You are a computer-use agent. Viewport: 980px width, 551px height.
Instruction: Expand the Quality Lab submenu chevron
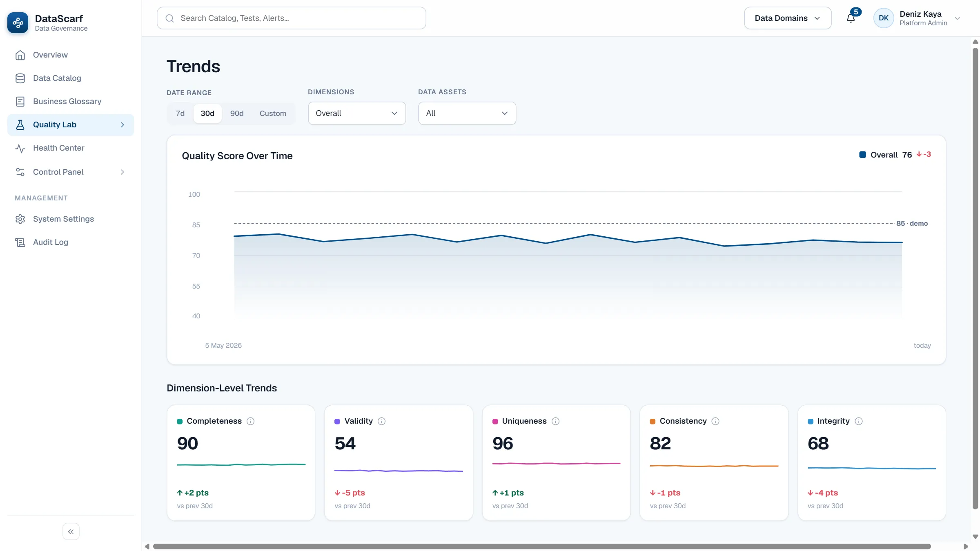pos(122,125)
